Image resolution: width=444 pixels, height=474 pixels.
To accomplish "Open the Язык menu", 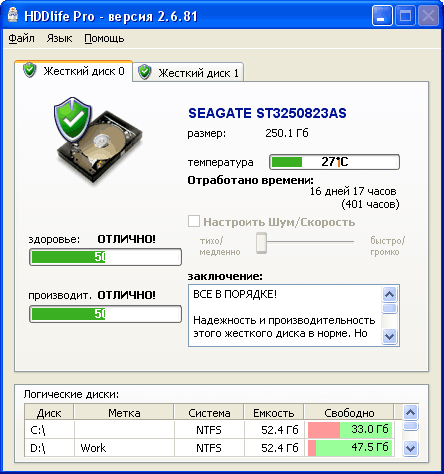I will point(59,38).
